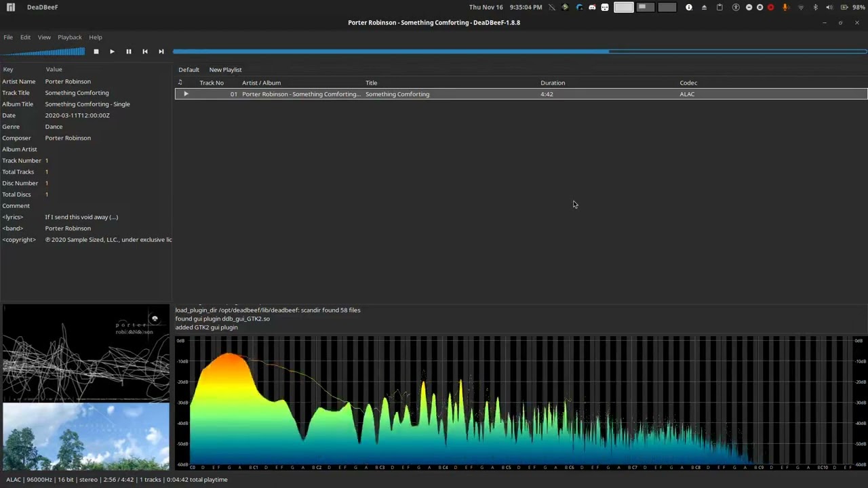Screen dimensions: 868x488
Task: Open the File menu
Action: pos(8,37)
